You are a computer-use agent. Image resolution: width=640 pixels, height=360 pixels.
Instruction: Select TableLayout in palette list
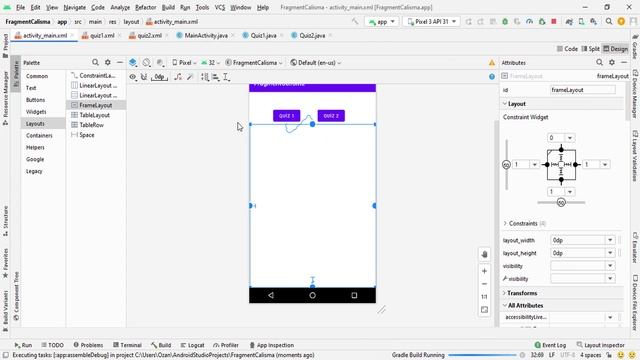(94, 115)
